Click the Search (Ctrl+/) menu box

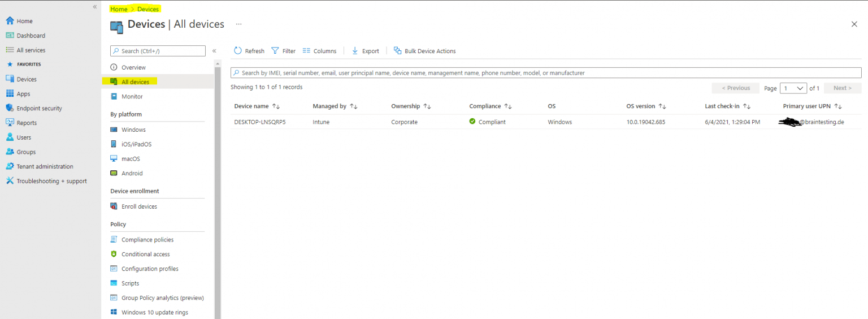pyautogui.click(x=158, y=51)
